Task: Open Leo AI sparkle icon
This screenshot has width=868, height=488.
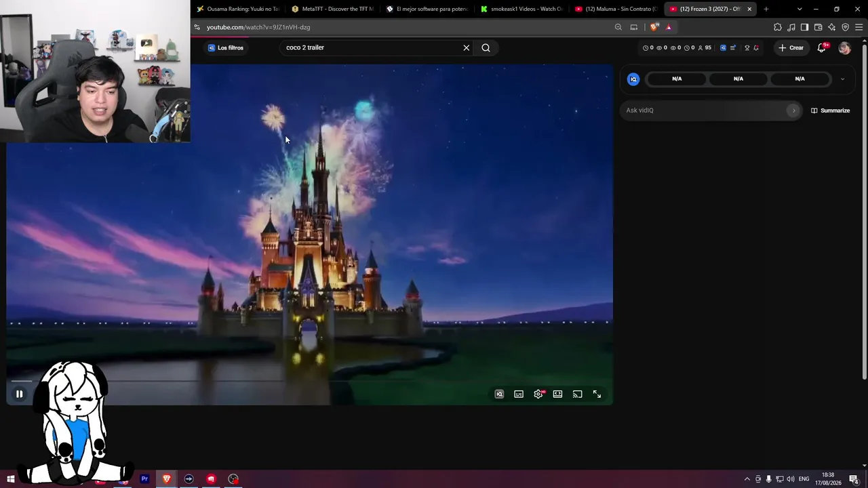Action: tap(831, 27)
